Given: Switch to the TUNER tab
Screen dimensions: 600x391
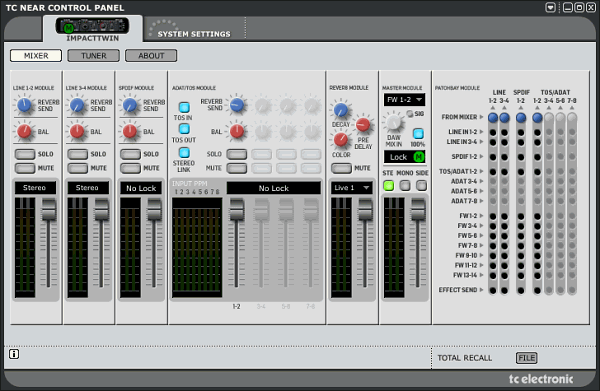Looking at the screenshot, I should click(x=94, y=55).
